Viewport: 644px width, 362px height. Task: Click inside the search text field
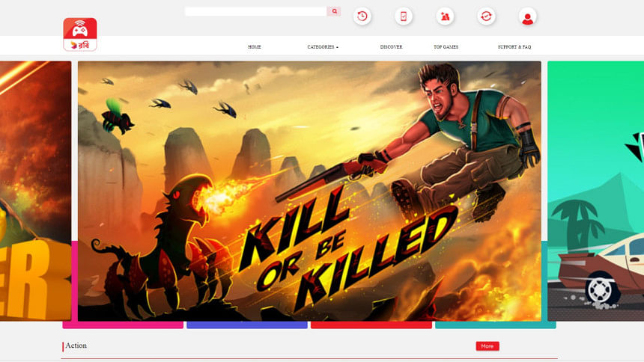tap(255, 11)
